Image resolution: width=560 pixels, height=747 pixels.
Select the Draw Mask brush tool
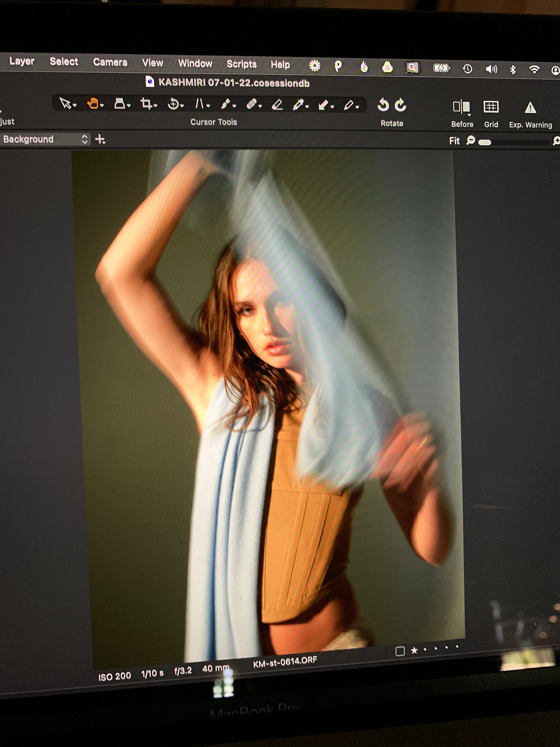pos(226,104)
